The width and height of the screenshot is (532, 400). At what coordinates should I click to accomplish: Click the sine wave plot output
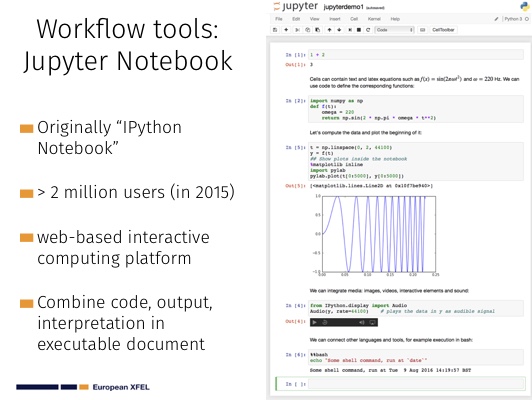click(376, 235)
